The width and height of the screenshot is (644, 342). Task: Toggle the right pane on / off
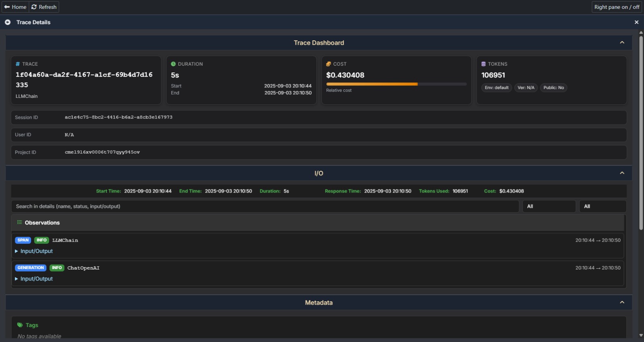[x=617, y=7]
